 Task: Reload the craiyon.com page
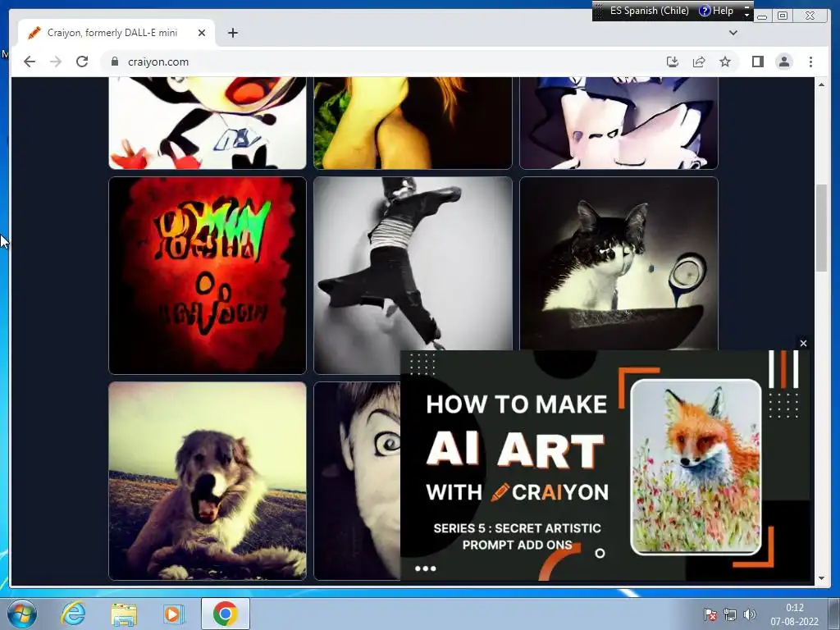click(x=82, y=62)
